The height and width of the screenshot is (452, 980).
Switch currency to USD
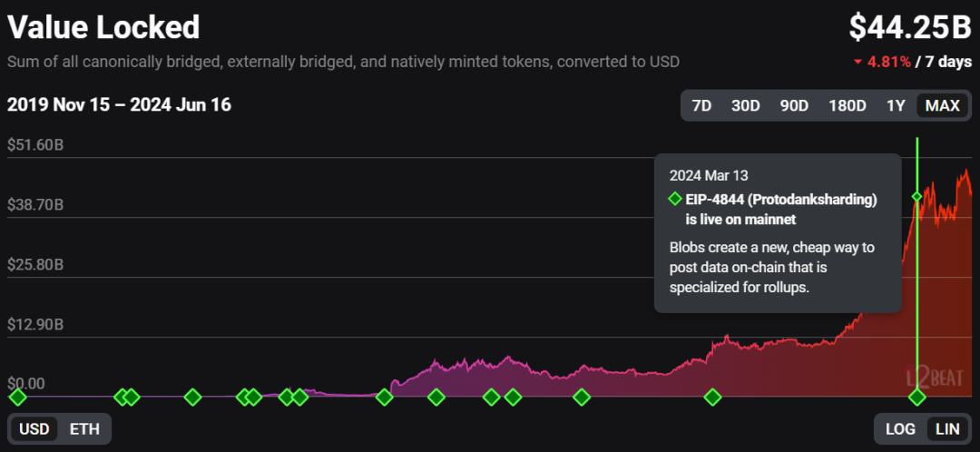point(34,428)
